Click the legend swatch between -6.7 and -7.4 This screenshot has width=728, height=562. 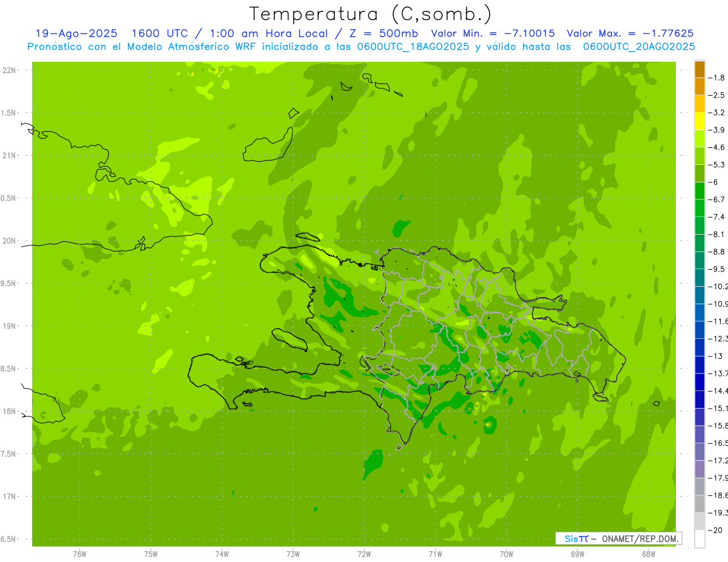699,208
